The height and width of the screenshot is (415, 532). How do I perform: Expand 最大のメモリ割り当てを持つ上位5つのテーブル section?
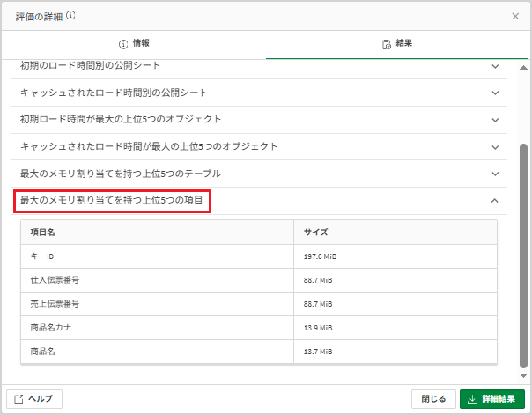[495, 174]
